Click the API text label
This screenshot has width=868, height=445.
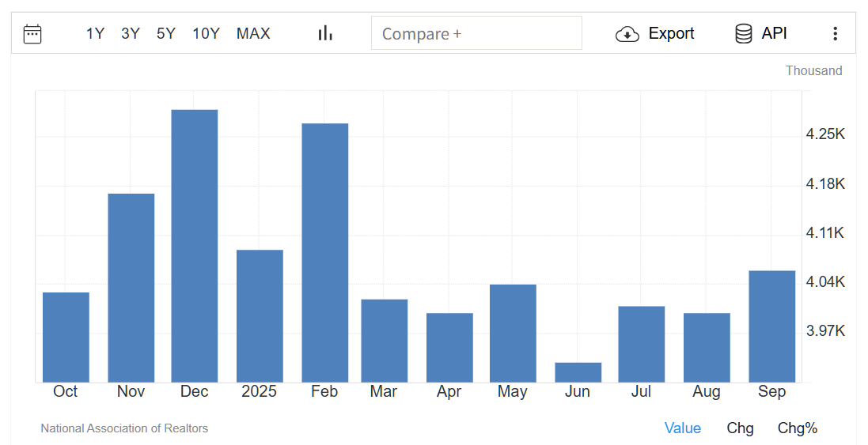774,33
